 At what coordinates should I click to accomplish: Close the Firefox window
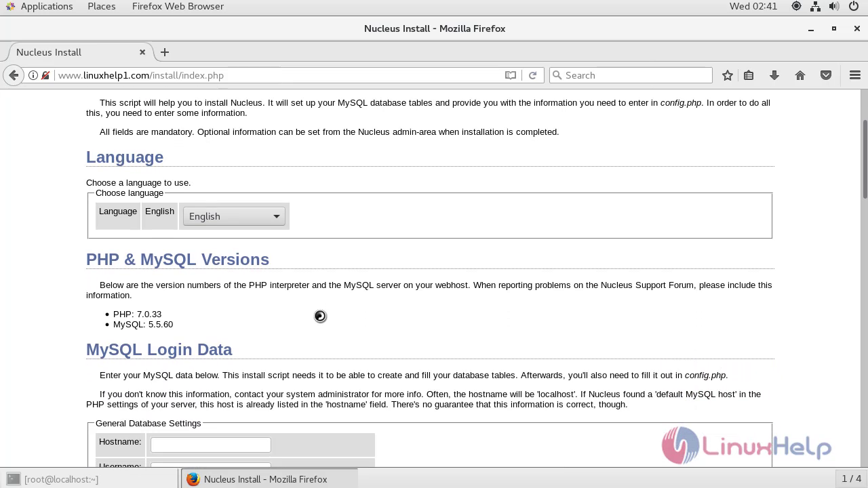click(x=857, y=28)
